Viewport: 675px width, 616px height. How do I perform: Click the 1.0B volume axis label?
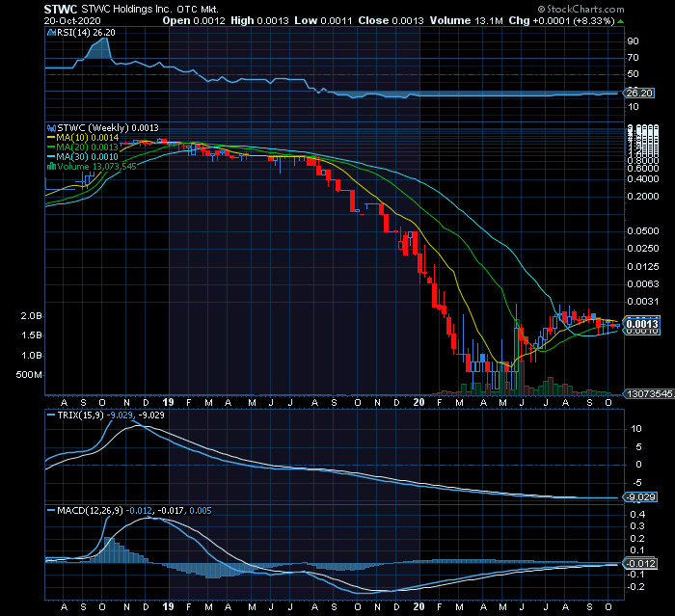click(32, 356)
